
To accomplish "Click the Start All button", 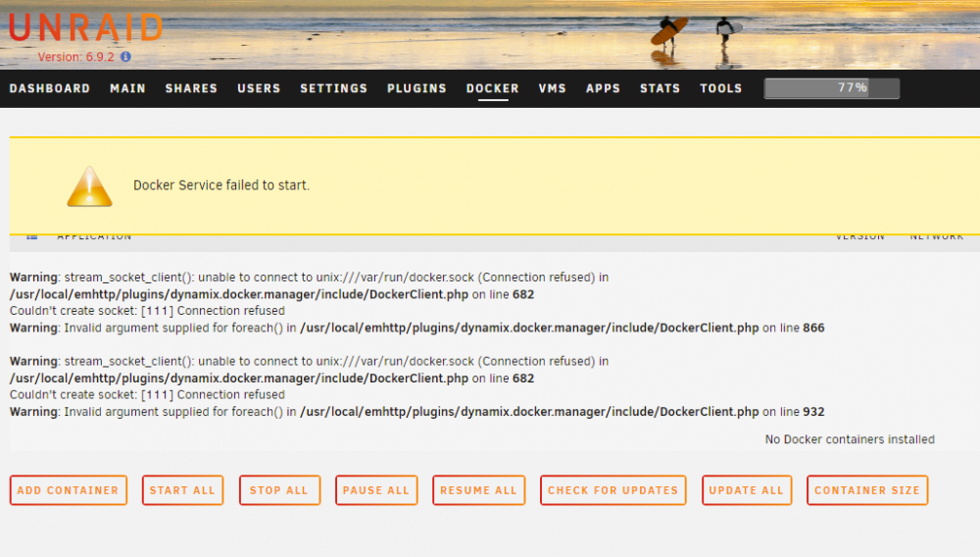I will pyautogui.click(x=182, y=490).
